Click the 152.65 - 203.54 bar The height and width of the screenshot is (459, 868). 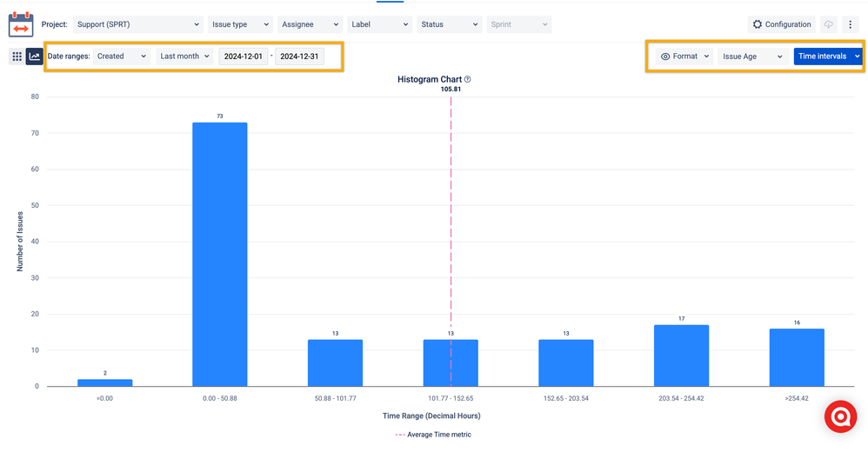point(565,363)
